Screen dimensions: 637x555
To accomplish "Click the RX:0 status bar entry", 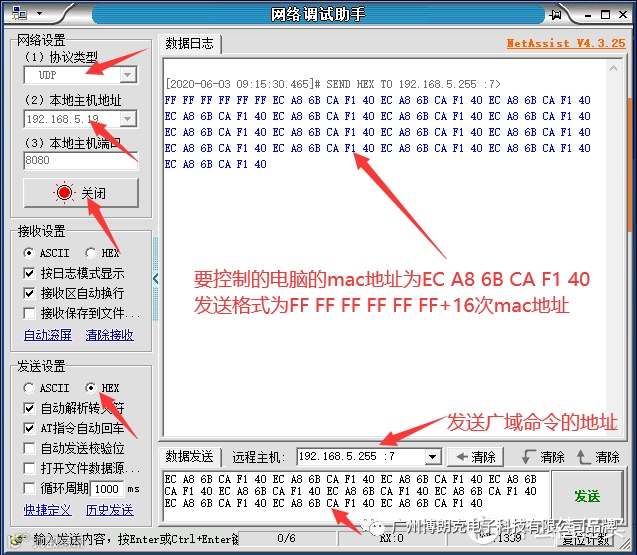I will click(x=392, y=539).
